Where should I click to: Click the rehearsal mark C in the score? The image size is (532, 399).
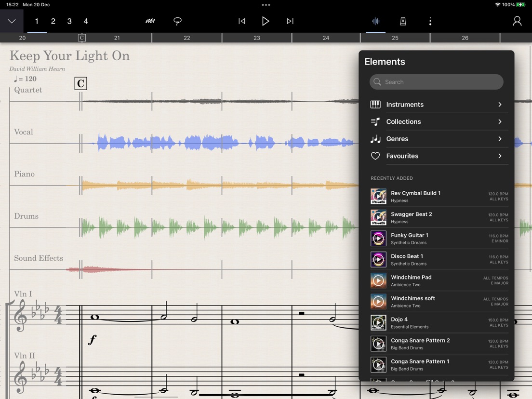(80, 83)
